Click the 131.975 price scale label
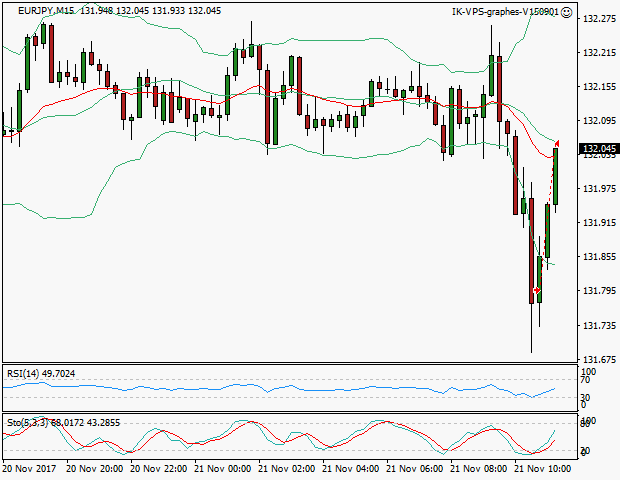This screenshot has width=620, height=480. pos(599,189)
